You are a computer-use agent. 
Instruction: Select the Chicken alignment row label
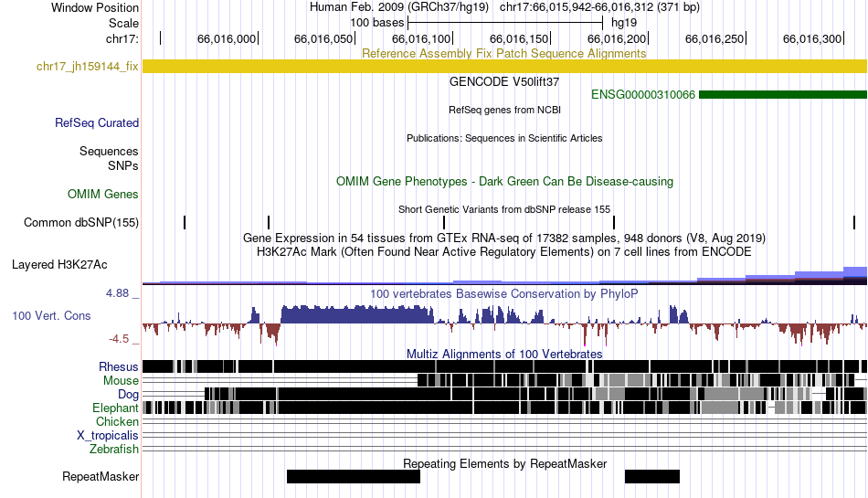[117, 421]
